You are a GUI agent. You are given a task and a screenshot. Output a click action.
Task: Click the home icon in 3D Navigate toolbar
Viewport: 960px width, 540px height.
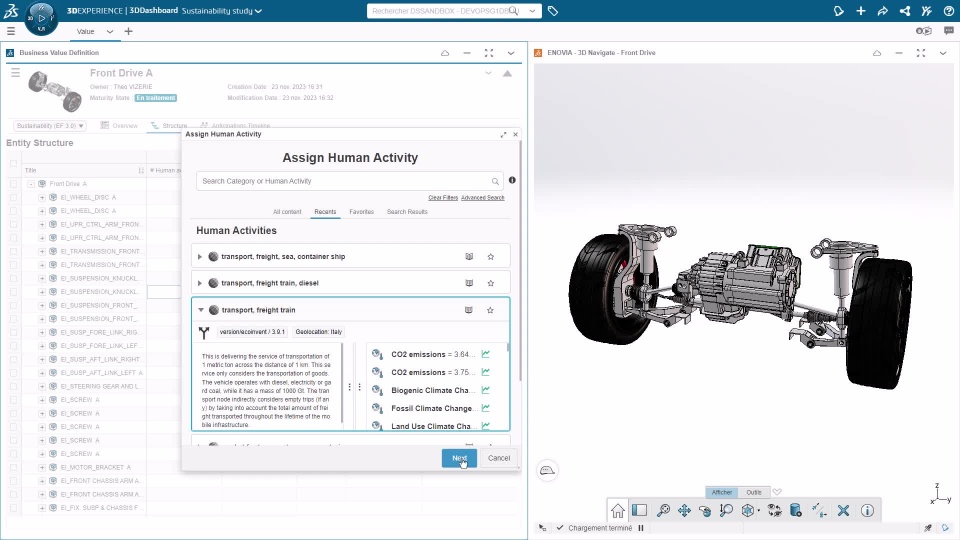coord(617,510)
